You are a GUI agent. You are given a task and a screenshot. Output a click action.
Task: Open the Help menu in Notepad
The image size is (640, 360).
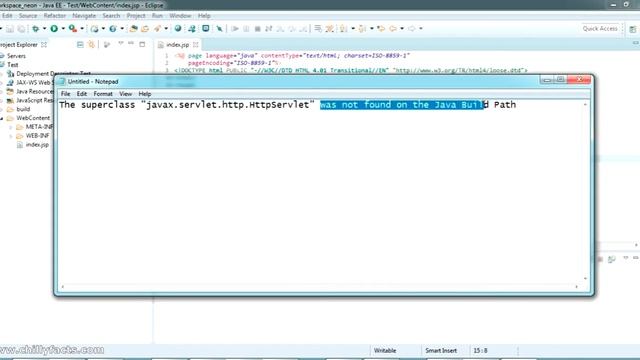click(x=144, y=94)
